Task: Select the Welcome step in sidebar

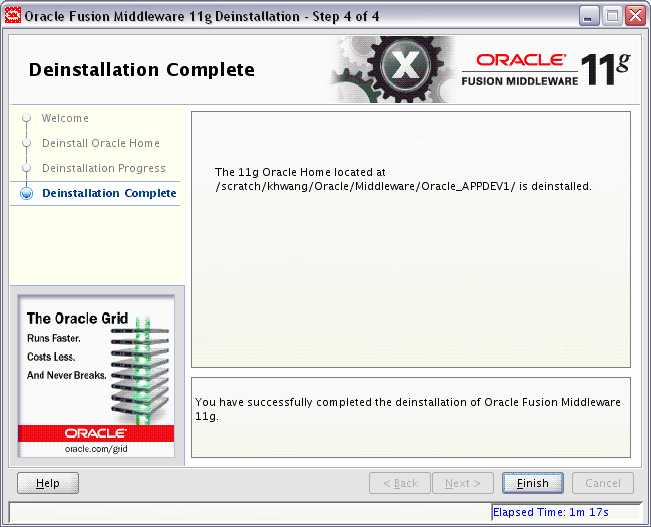Action: [65, 118]
